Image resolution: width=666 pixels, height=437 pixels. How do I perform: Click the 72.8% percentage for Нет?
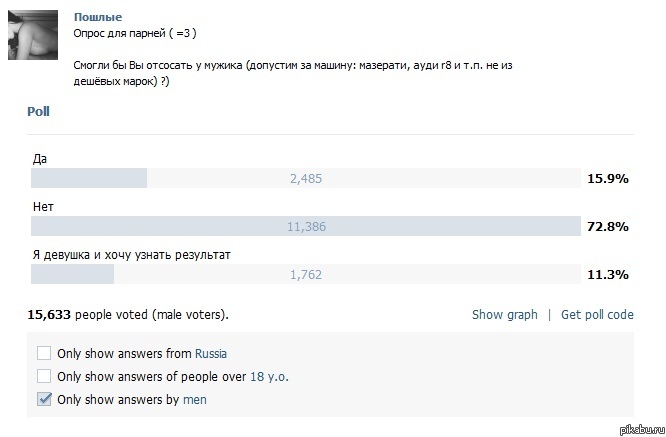point(606,226)
